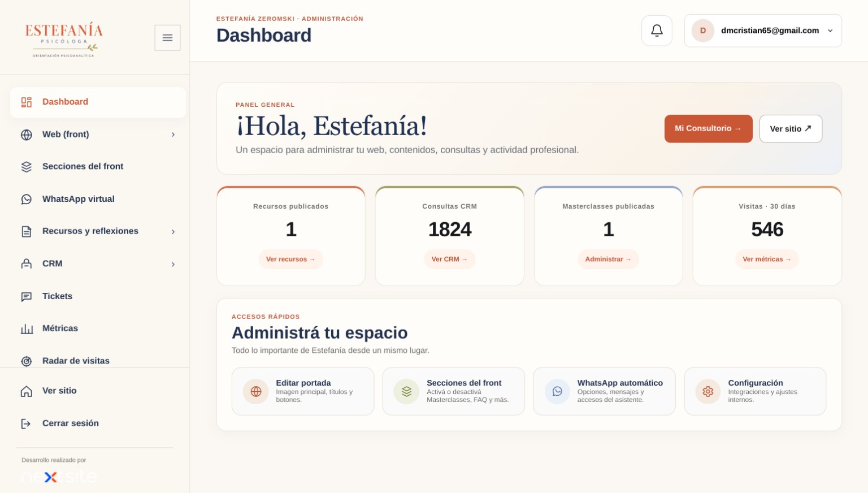Select Dashboard in the sidebar menu
868x493 pixels.
click(98, 102)
